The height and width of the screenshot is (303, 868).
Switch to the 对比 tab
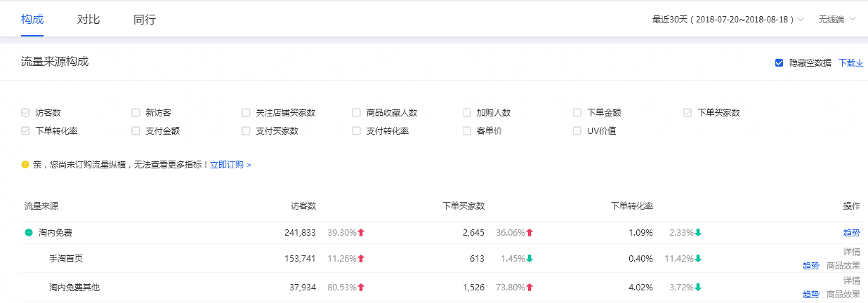pyautogui.click(x=88, y=20)
